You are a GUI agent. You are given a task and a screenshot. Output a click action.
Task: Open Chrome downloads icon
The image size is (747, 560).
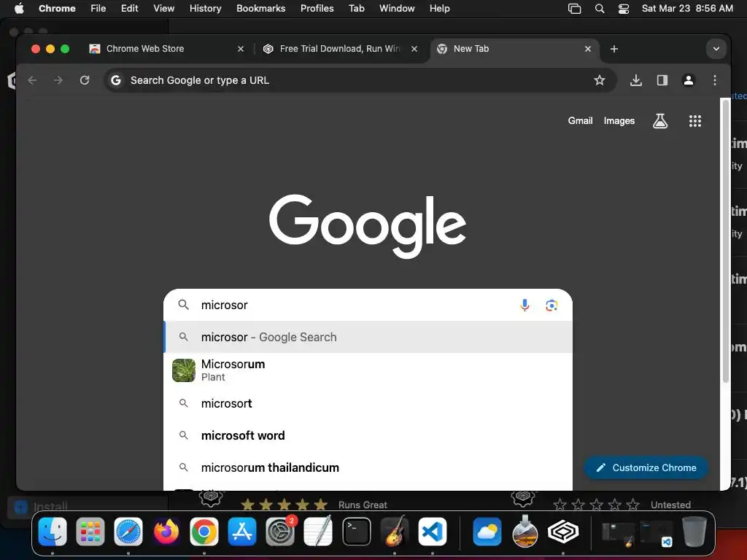[635, 80]
